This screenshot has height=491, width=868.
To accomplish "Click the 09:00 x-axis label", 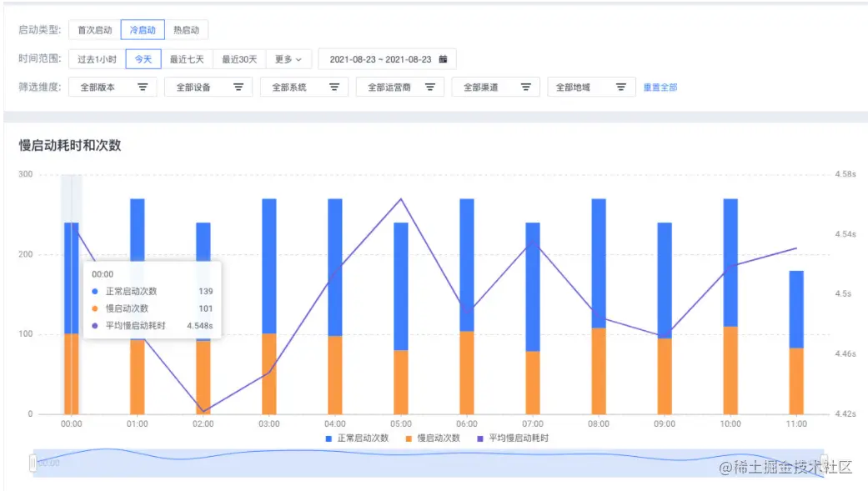I will click(665, 424).
